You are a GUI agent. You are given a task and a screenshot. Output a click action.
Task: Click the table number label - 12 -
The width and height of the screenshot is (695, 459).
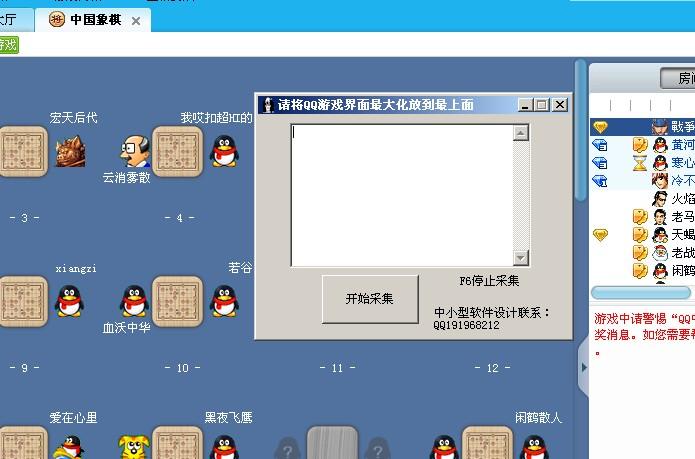tap(492, 368)
